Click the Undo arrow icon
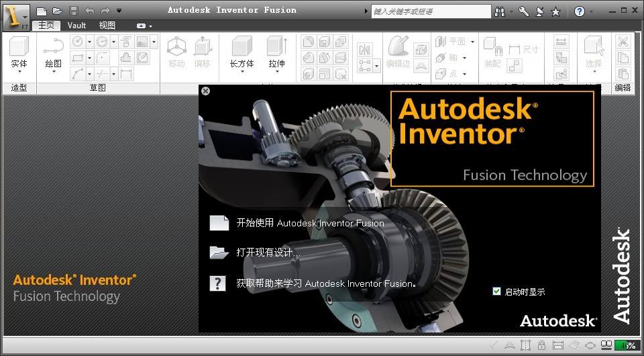Viewport: 644px width, 356px height. 89,11
